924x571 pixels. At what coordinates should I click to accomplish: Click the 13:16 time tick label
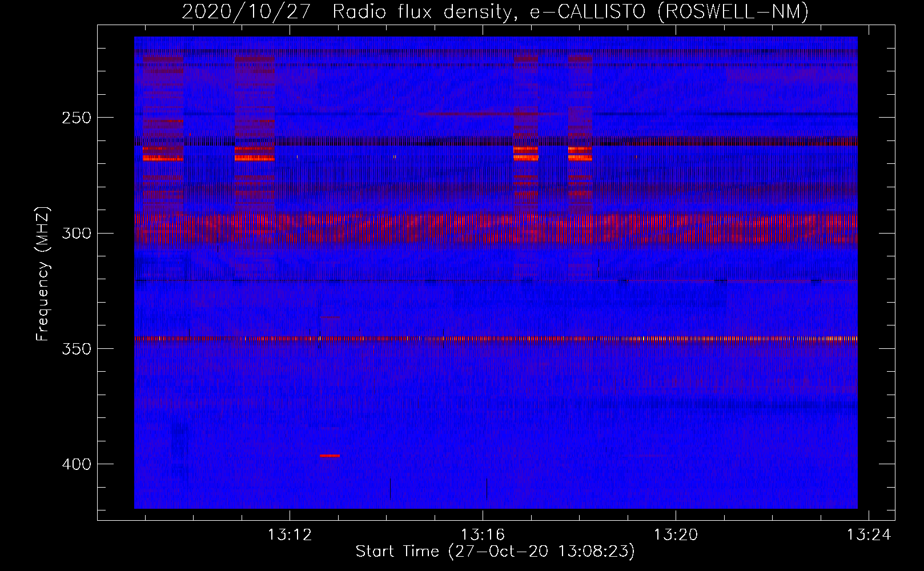(x=483, y=535)
